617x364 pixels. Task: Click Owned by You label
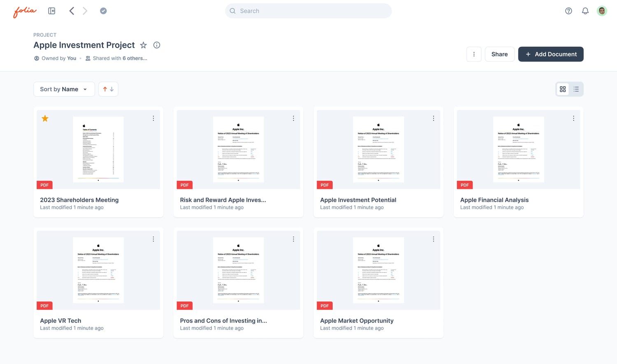pos(55,58)
